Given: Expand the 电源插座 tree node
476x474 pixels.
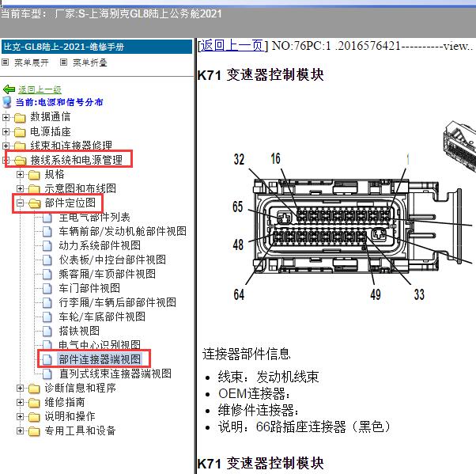Looking at the screenshot, I should pos(6,131).
